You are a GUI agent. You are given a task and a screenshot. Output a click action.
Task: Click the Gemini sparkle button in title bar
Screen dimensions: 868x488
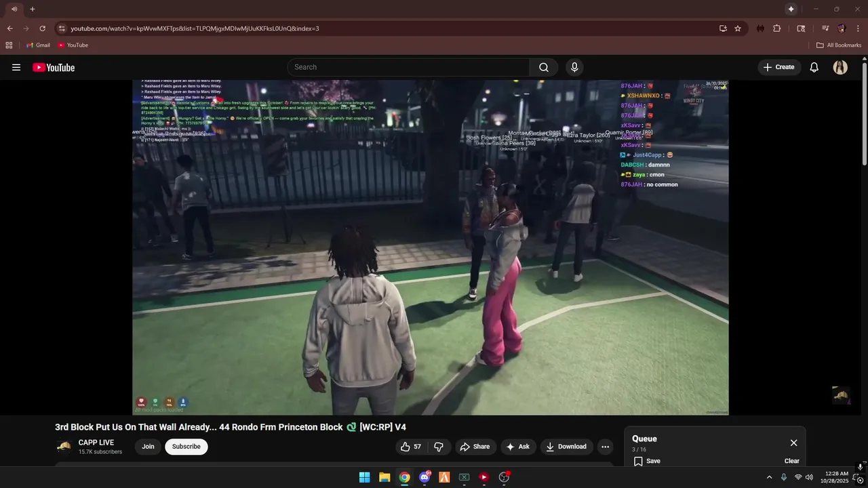(x=791, y=9)
